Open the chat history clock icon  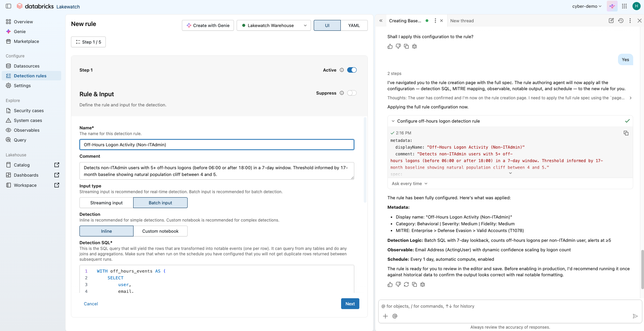(x=621, y=21)
